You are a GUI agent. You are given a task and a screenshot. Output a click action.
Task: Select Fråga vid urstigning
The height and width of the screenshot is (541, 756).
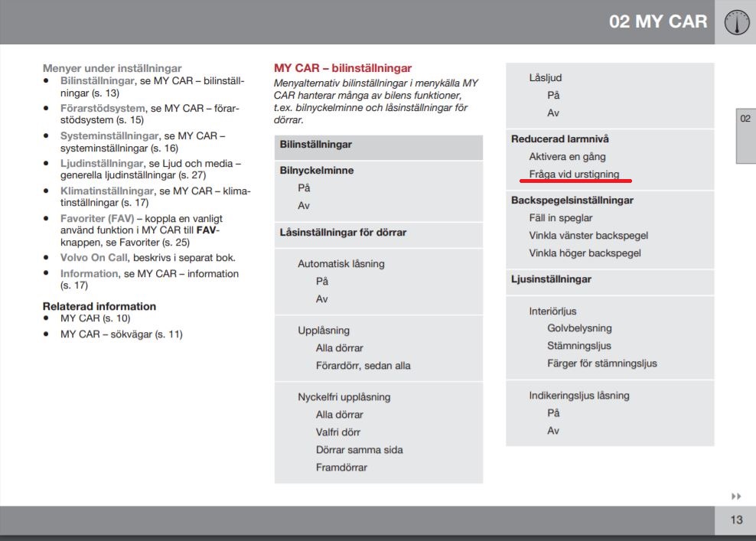pos(574,174)
